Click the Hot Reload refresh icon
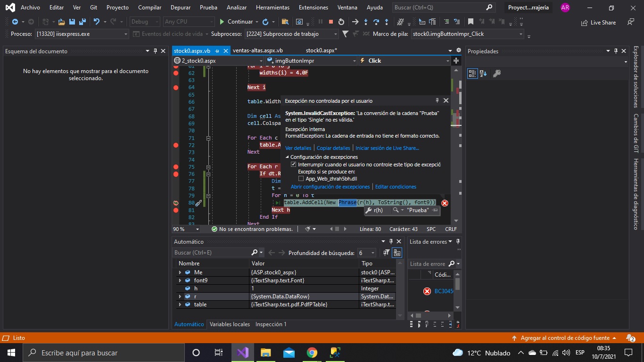This screenshot has height=362, width=644. coord(265,22)
